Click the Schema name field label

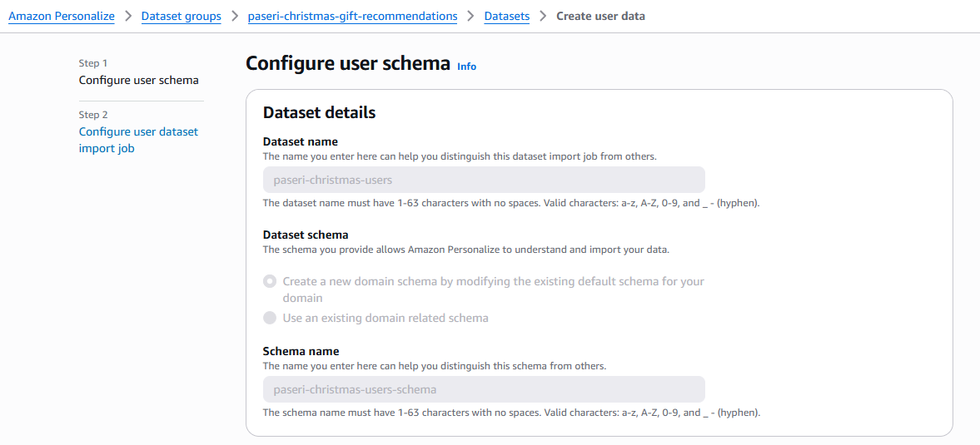(x=301, y=351)
